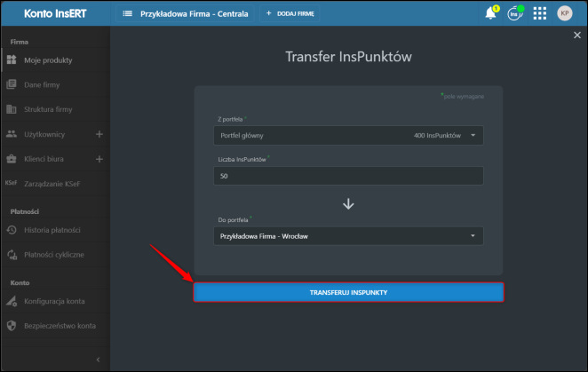Click the Moje produkty sidebar icon
This screenshot has width=588, height=372.
[12, 59]
